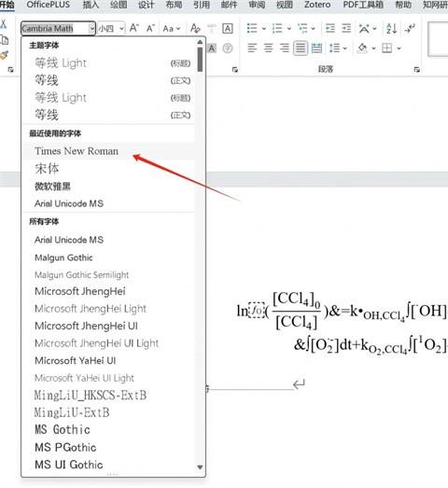Click the Sort icon in paragraph group
Screen dimensions: 448x488
tap(391, 28)
